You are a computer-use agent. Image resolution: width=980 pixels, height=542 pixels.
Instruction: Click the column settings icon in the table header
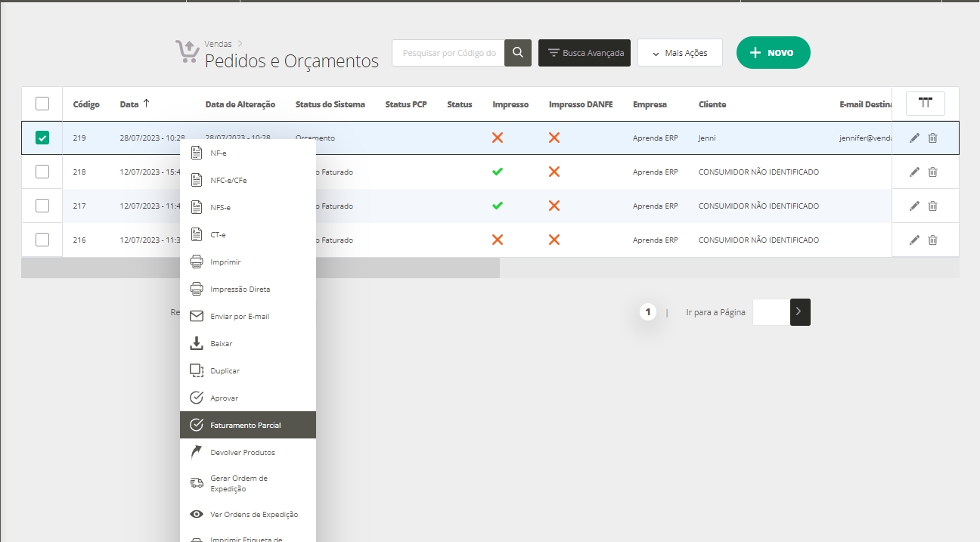click(925, 104)
